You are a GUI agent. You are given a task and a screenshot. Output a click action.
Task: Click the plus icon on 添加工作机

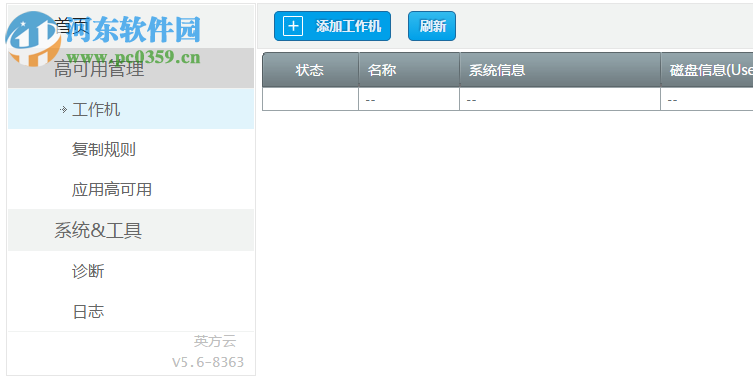[x=292, y=26]
